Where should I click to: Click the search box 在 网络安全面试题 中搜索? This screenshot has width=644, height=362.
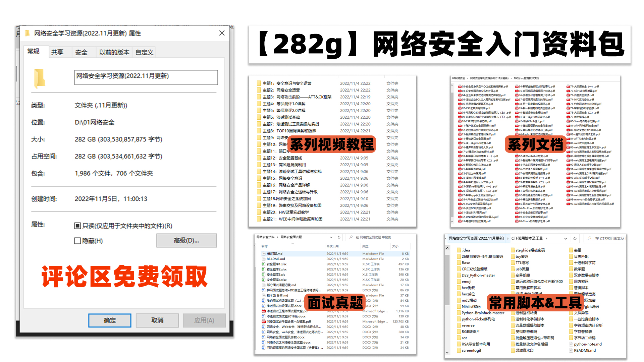[381, 237]
